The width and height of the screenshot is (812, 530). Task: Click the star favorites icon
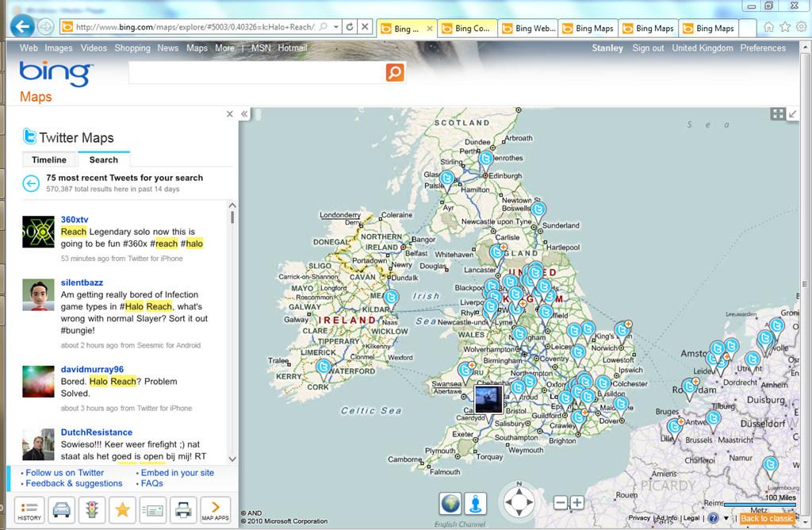[x=122, y=509]
